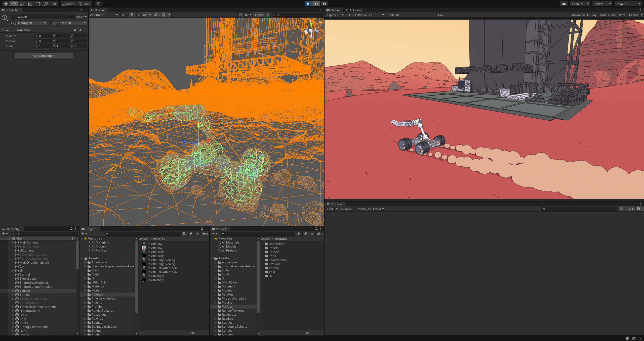Enable the Static checkbox

click(73, 17)
